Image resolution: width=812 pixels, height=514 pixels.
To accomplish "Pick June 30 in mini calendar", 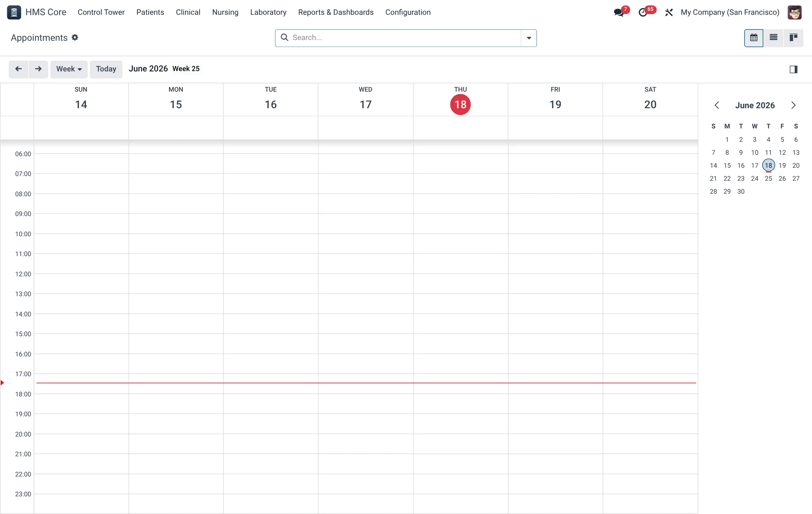I will tap(741, 192).
